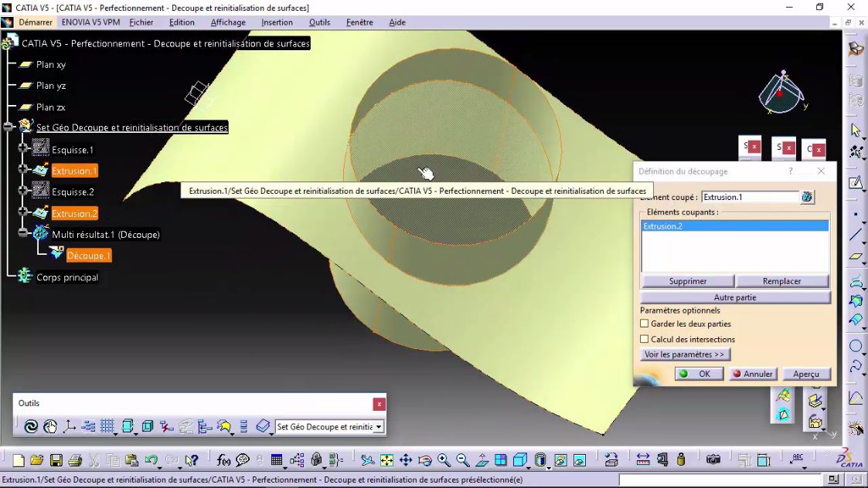Click the Elément coupé input field
868x488 pixels.
click(750, 197)
